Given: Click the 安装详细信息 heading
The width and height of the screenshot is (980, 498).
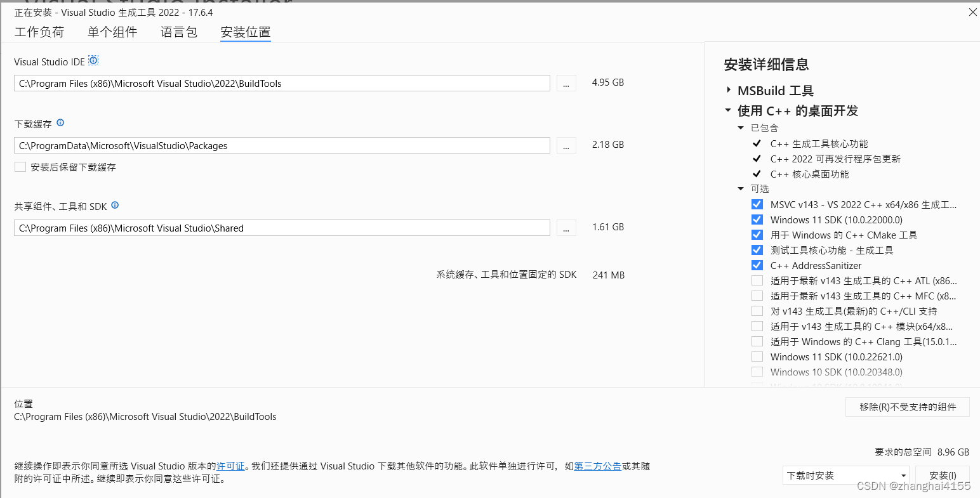Looking at the screenshot, I should click(x=766, y=65).
